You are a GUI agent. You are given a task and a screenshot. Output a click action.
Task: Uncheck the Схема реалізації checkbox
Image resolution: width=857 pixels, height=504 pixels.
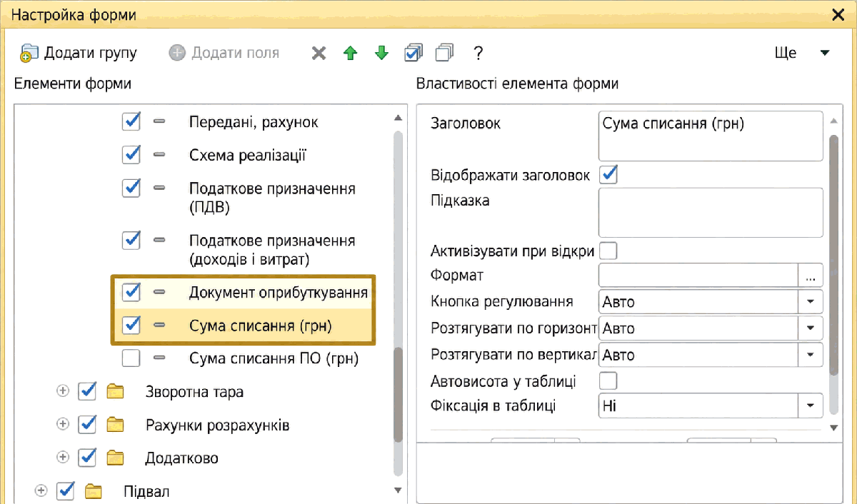coord(131,154)
